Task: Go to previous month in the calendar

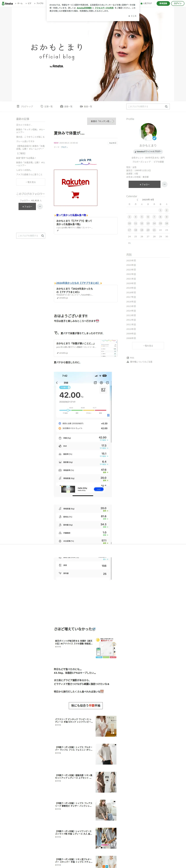Action: (x=137, y=200)
